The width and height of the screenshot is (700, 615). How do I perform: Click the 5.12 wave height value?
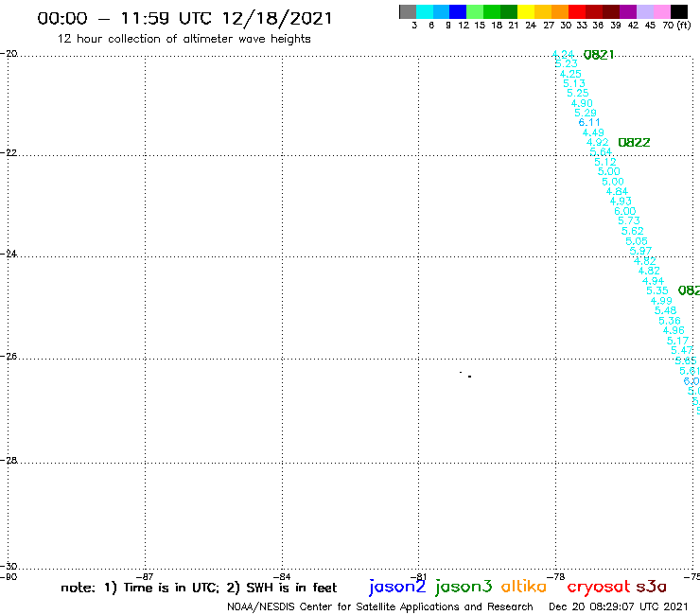point(605,162)
